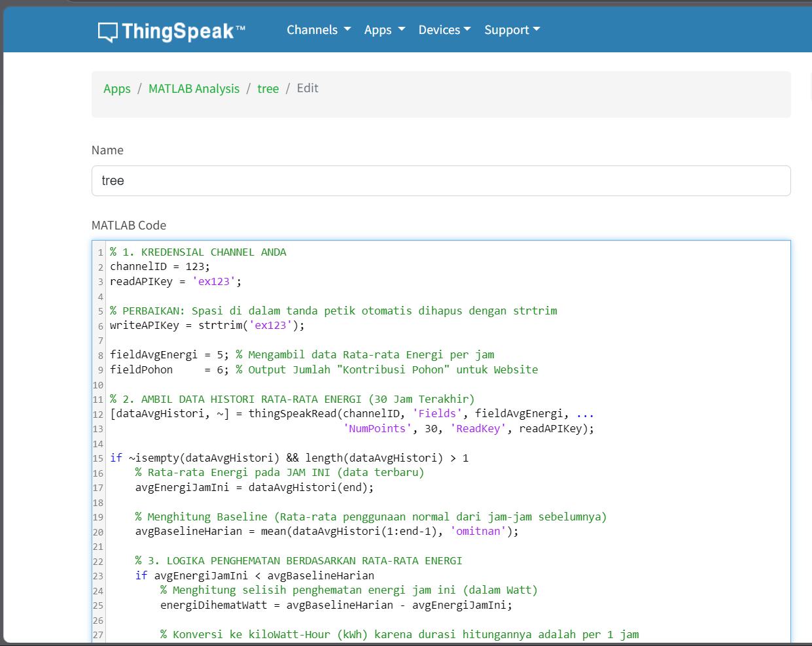Click the 'if ~isempty(dataAvgHistori)' line
This screenshot has height=646, width=812.
[x=289, y=458]
